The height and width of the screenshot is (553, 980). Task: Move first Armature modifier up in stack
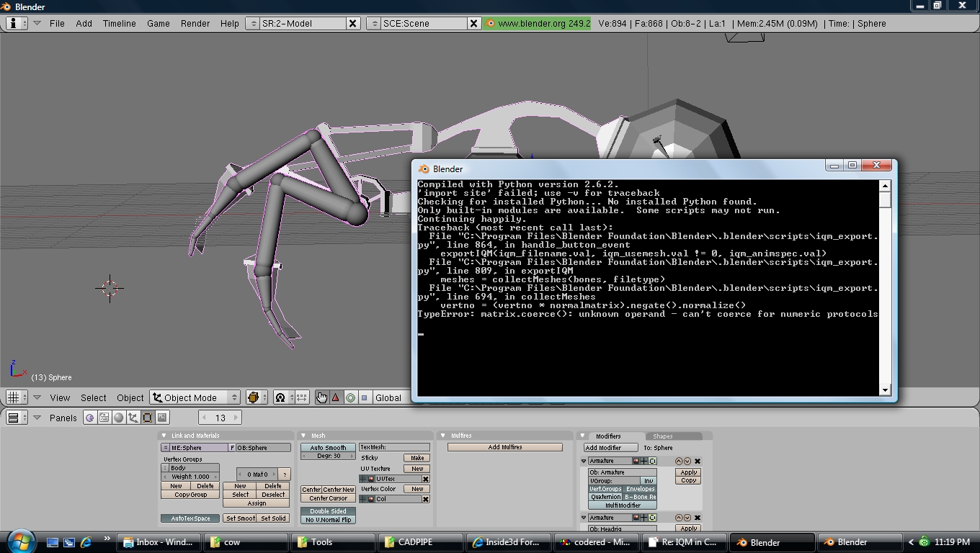pyautogui.click(x=679, y=461)
